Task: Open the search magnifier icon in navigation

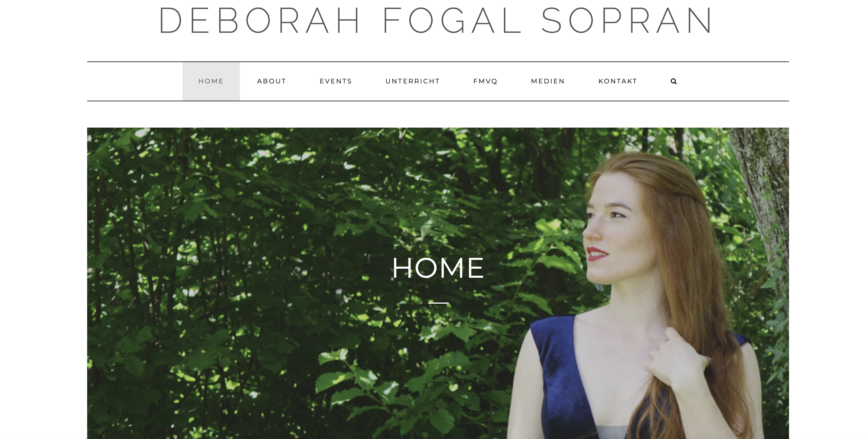Action: (x=674, y=81)
